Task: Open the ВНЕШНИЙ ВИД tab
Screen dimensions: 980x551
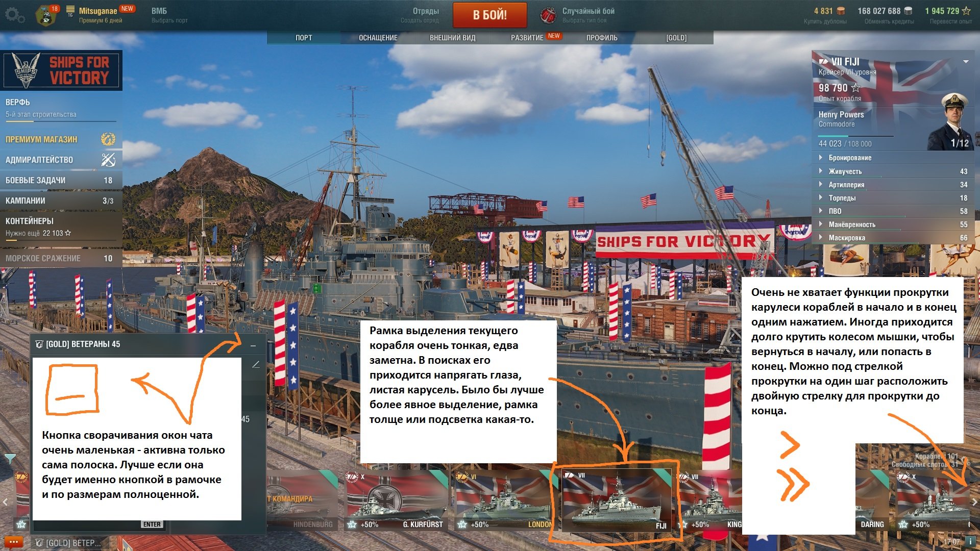Action: coord(452,38)
